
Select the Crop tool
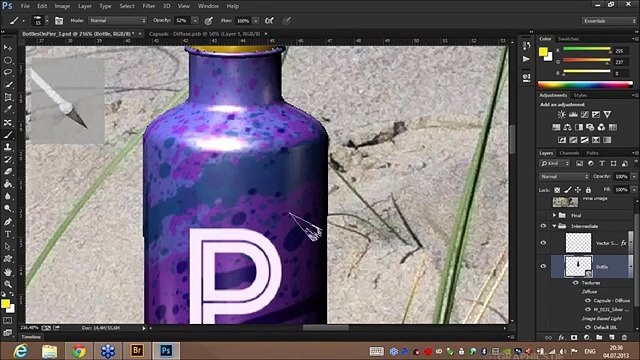coord(8,97)
